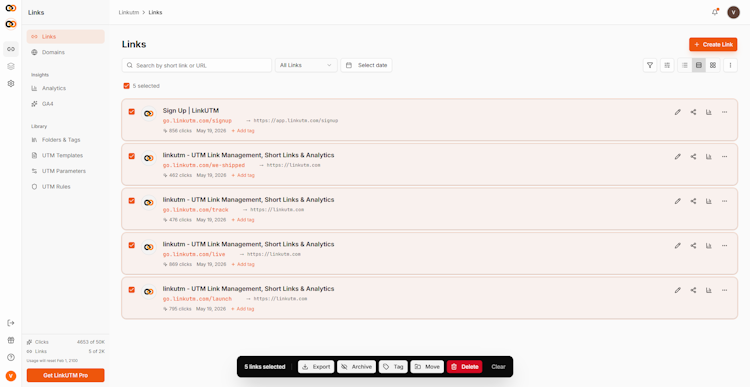Open the vertical three-dot toolbar menu
Screen dimensions: 750x387
(730, 66)
